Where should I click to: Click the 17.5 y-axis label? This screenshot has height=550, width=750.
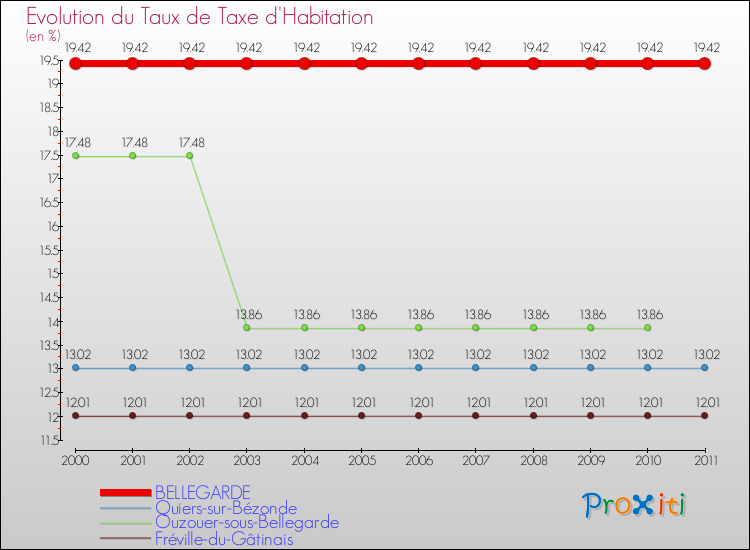point(49,155)
